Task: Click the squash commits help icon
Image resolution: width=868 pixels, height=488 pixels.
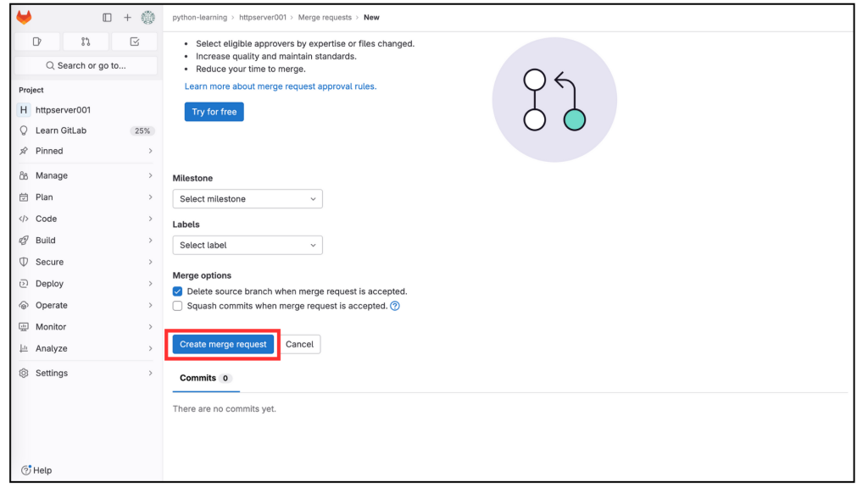Action: pyautogui.click(x=395, y=306)
